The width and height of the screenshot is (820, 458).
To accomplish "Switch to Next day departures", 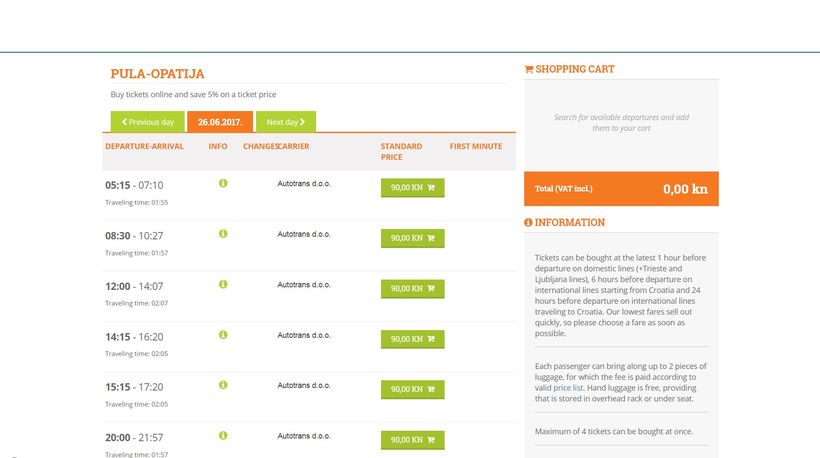I will [x=285, y=122].
